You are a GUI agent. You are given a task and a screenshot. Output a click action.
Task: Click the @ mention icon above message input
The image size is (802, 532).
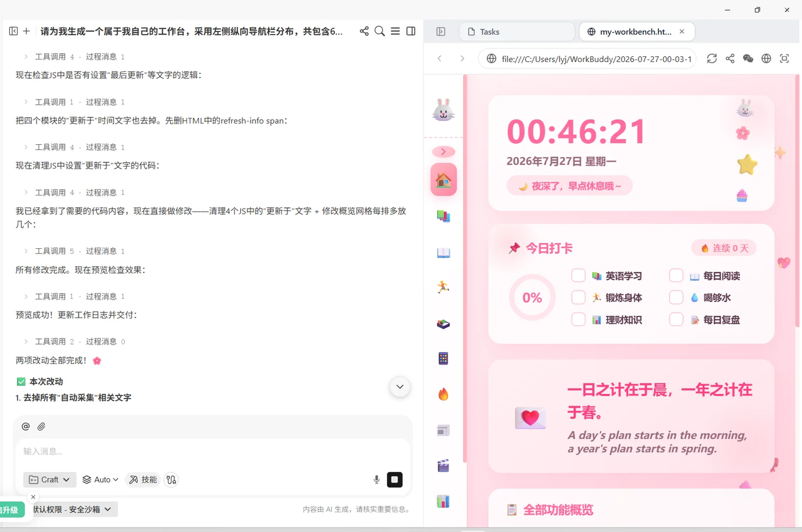click(x=26, y=426)
